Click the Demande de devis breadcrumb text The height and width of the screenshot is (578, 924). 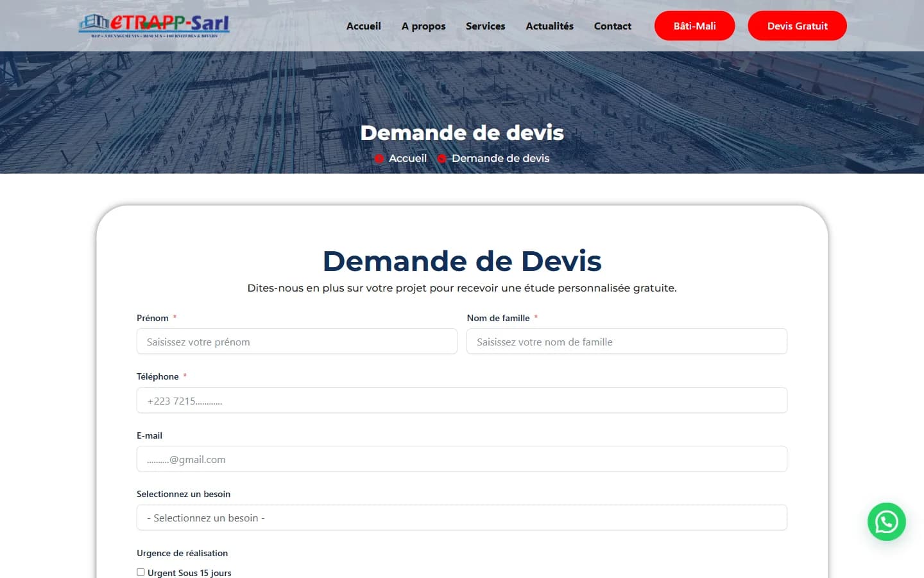pyautogui.click(x=501, y=158)
